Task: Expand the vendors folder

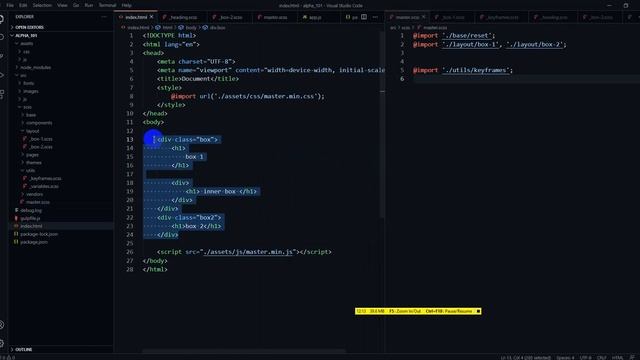Action: tap(34, 194)
